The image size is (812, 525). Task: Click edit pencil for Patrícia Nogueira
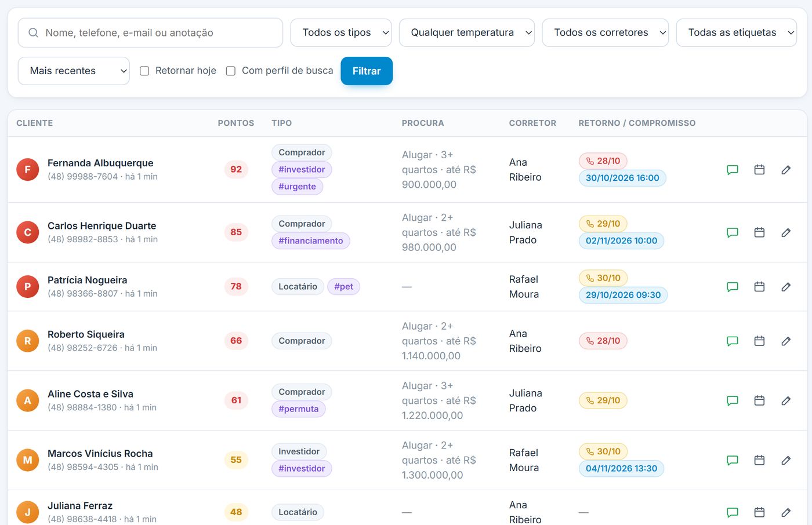tap(786, 287)
